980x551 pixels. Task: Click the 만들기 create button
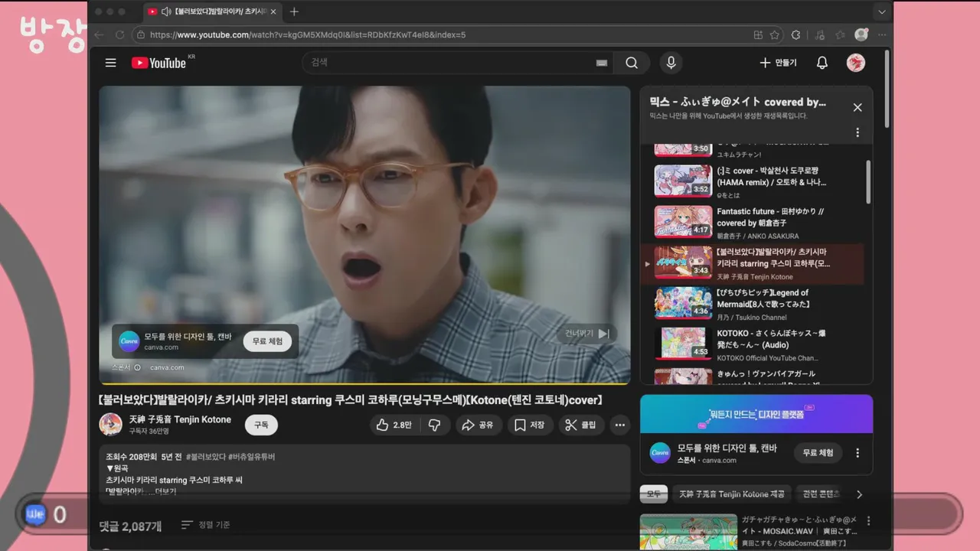(778, 63)
